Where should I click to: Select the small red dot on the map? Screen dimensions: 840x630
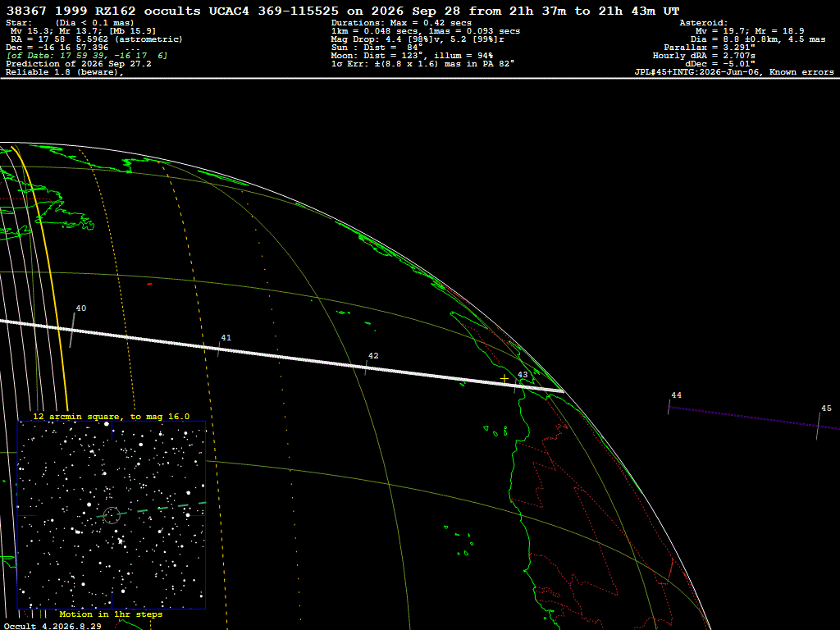click(x=149, y=284)
